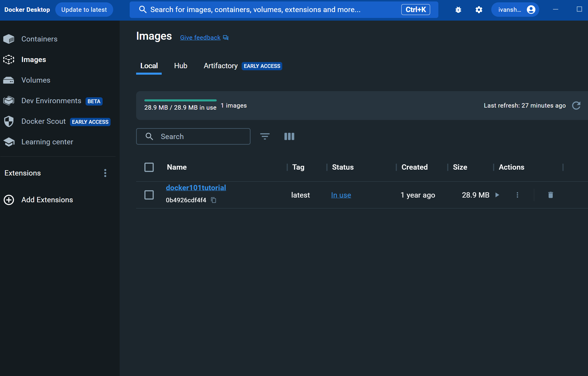The image size is (588, 376).
Task: Open the Containers section in sidebar
Action: click(x=39, y=39)
